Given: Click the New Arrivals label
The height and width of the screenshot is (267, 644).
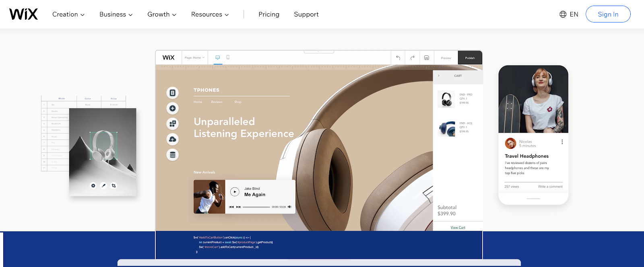Looking at the screenshot, I should point(204,172).
